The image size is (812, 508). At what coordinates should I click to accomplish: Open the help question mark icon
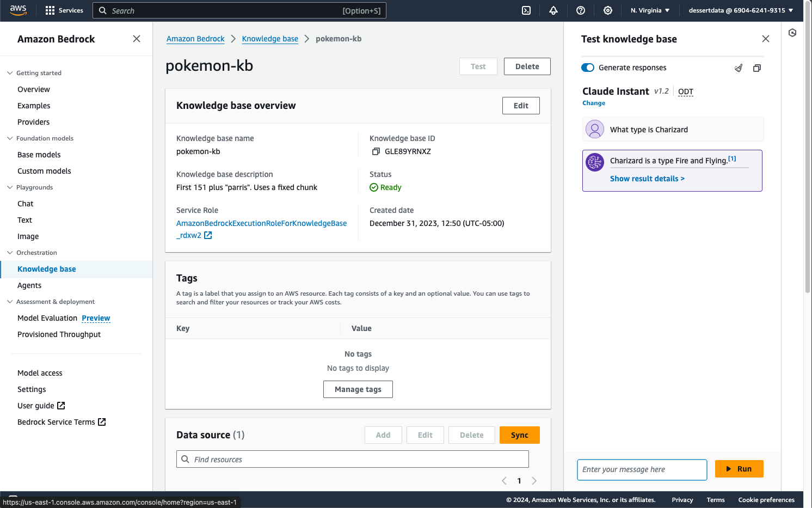pos(581,10)
